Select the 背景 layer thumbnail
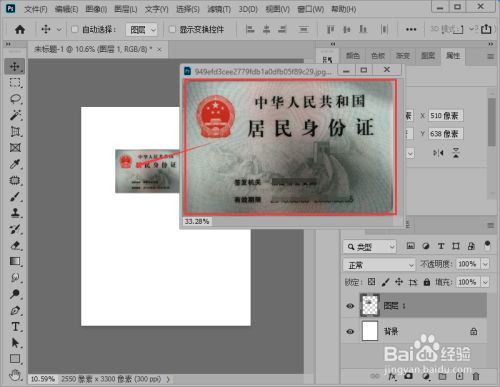 tap(370, 331)
